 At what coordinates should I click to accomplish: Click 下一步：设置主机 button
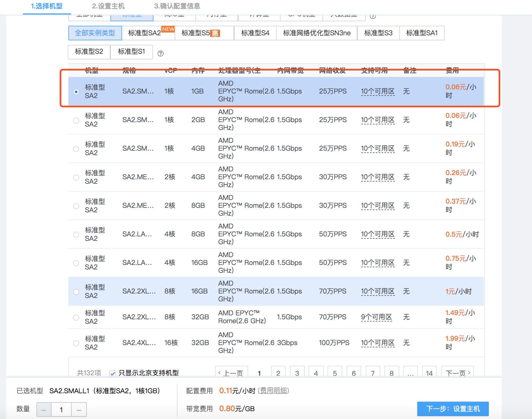coord(453,409)
